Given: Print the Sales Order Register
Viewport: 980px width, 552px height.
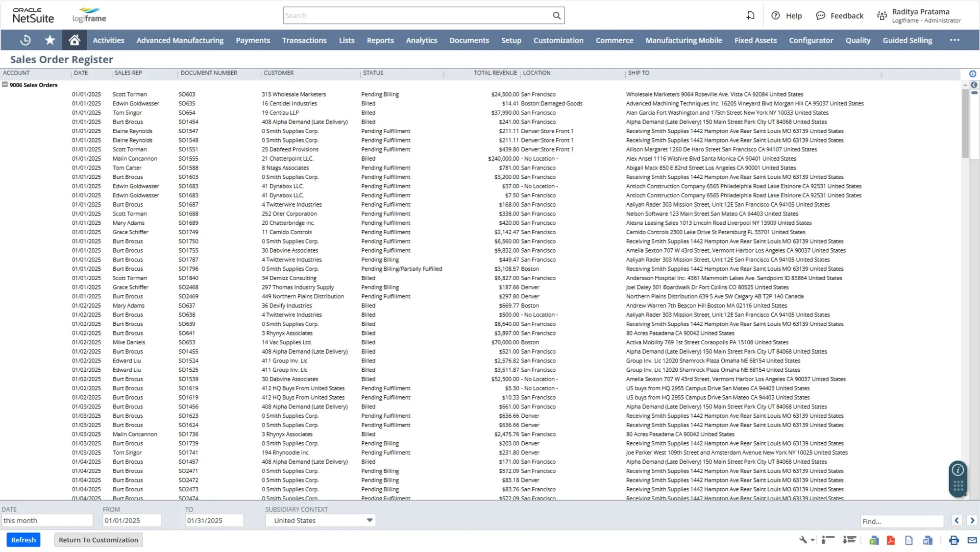Looking at the screenshot, I should [954, 540].
